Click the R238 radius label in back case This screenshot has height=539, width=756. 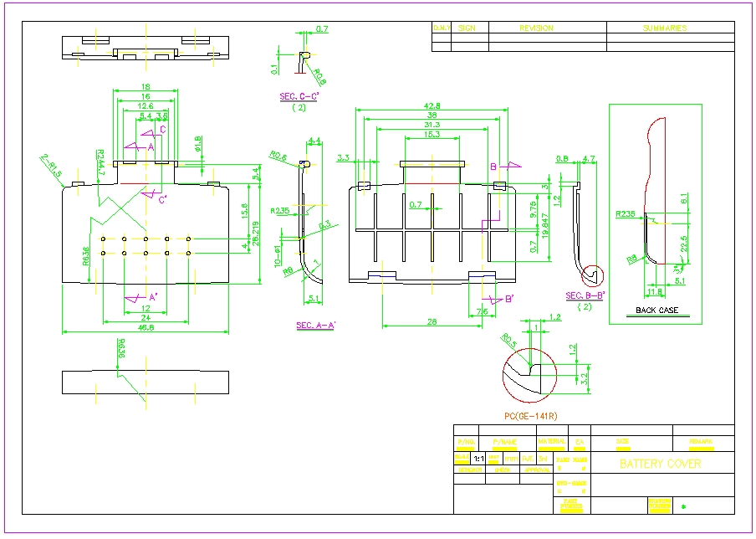[624, 214]
